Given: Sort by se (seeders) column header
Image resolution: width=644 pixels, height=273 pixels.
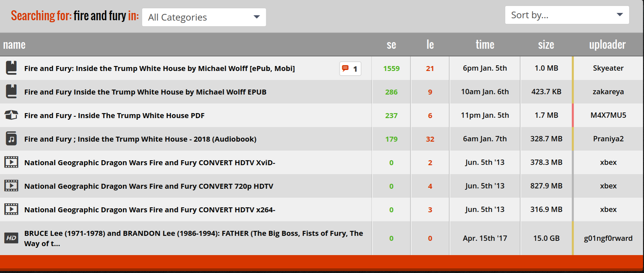Looking at the screenshot, I should 391,44.
